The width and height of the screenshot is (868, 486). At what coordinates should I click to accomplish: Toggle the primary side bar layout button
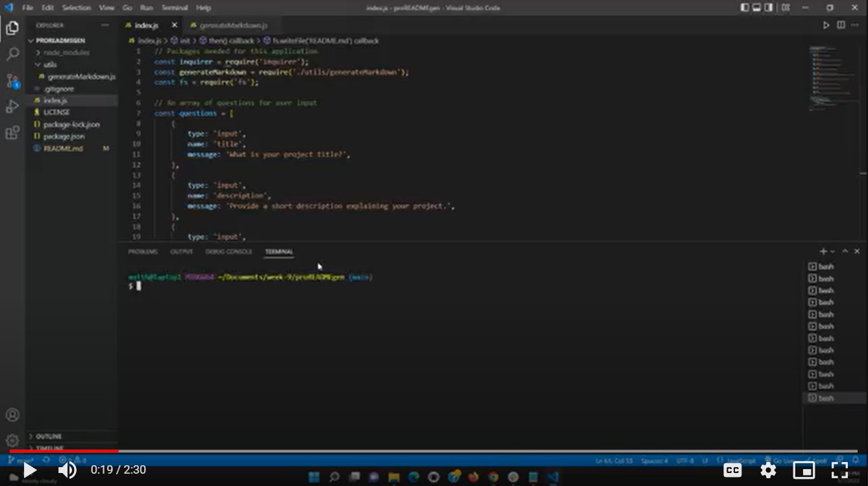tap(745, 8)
